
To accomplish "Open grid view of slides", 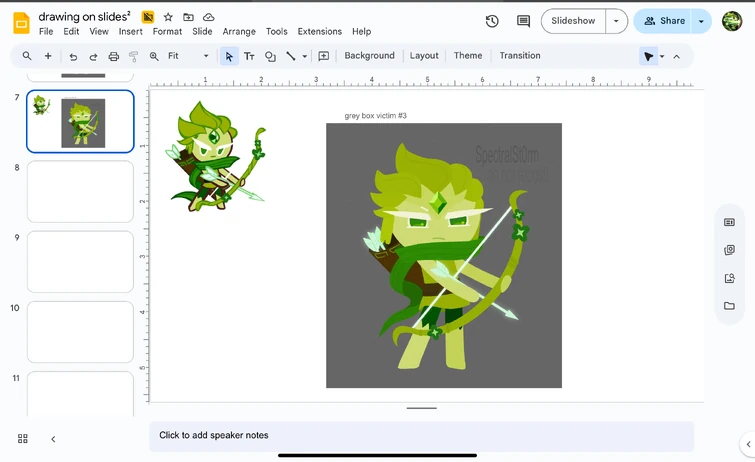I will 23,439.
